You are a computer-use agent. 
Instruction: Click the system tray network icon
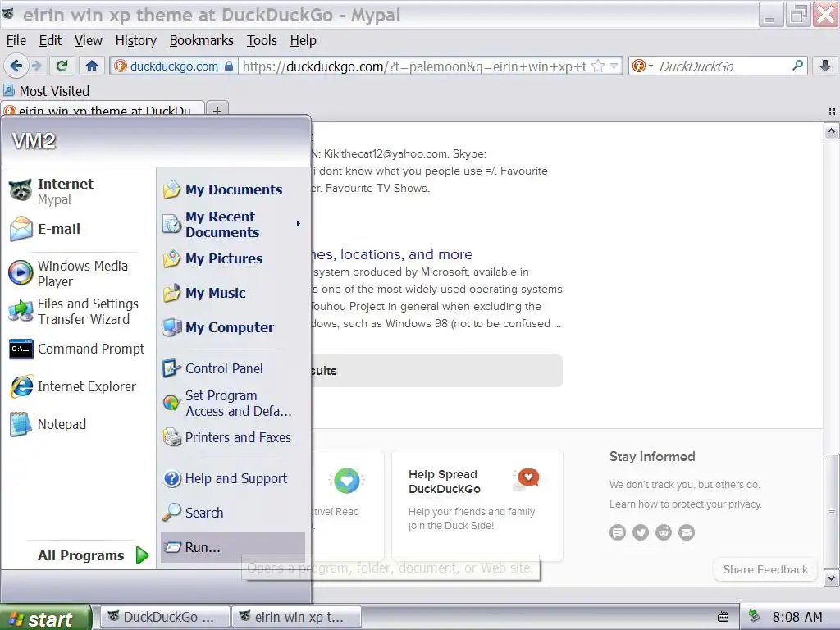click(x=755, y=616)
